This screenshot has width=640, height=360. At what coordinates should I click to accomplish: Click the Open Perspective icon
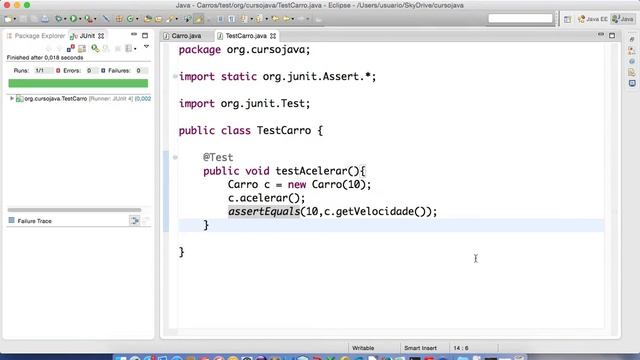coord(567,19)
